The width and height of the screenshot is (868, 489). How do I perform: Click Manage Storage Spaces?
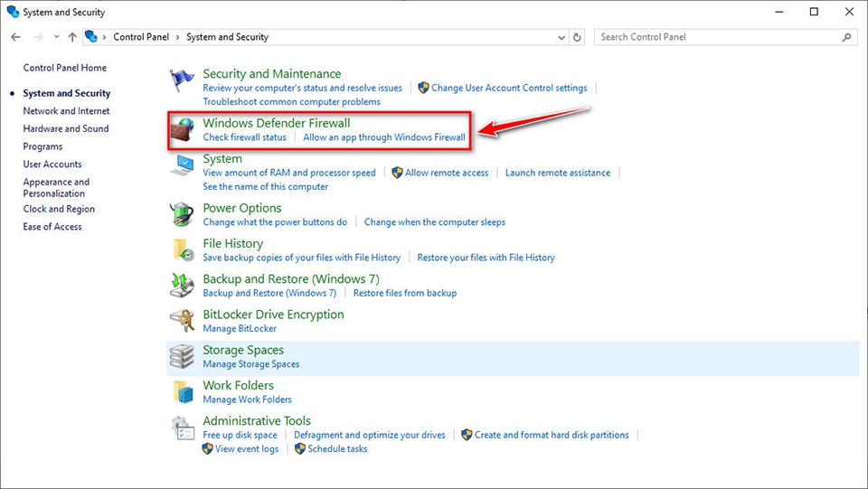[250, 364]
